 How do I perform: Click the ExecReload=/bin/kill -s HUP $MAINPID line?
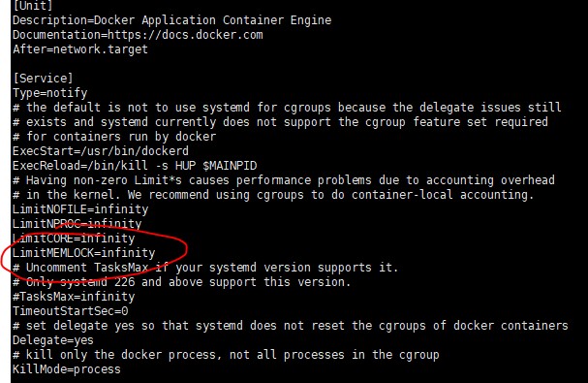tap(135, 166)
